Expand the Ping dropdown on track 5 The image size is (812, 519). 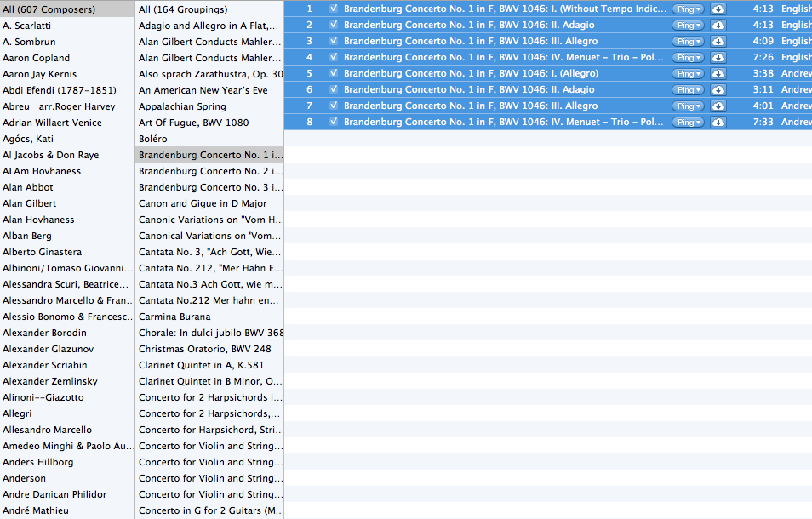688,73
